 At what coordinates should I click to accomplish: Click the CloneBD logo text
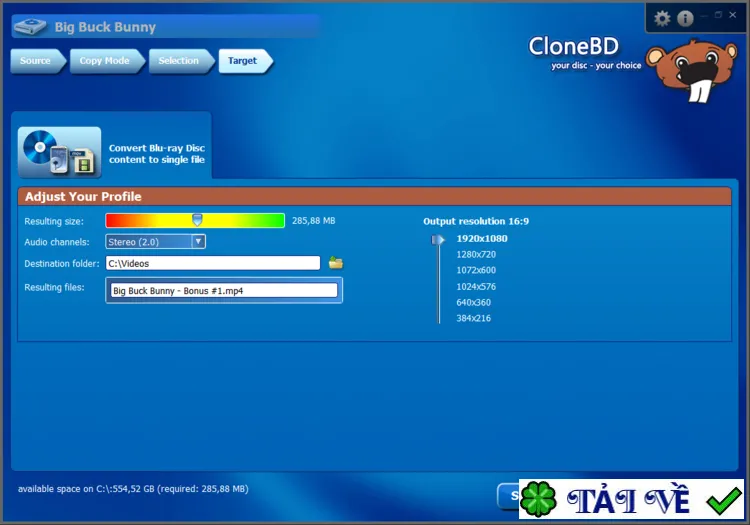(573, 47)
